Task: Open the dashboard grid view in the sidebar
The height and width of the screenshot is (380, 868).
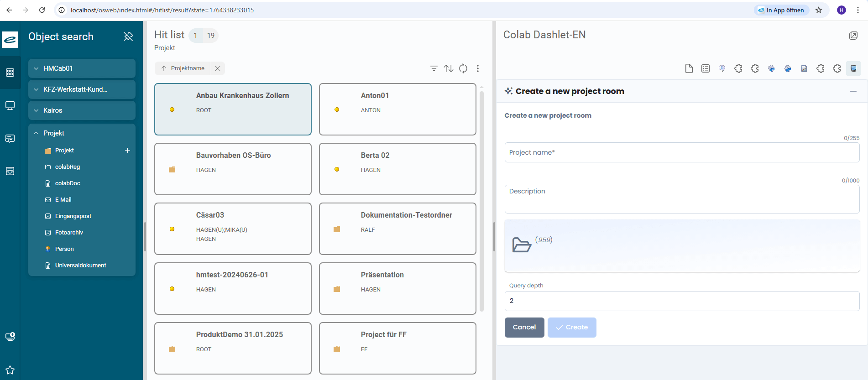Action: pyautogui.click(x=10, y=73)
